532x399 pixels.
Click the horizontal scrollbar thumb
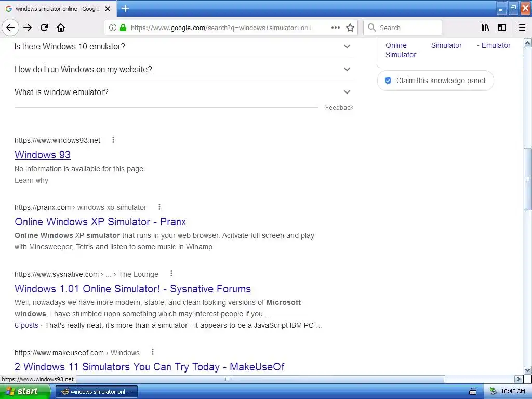pyautogui.click(x=227, y=379)
